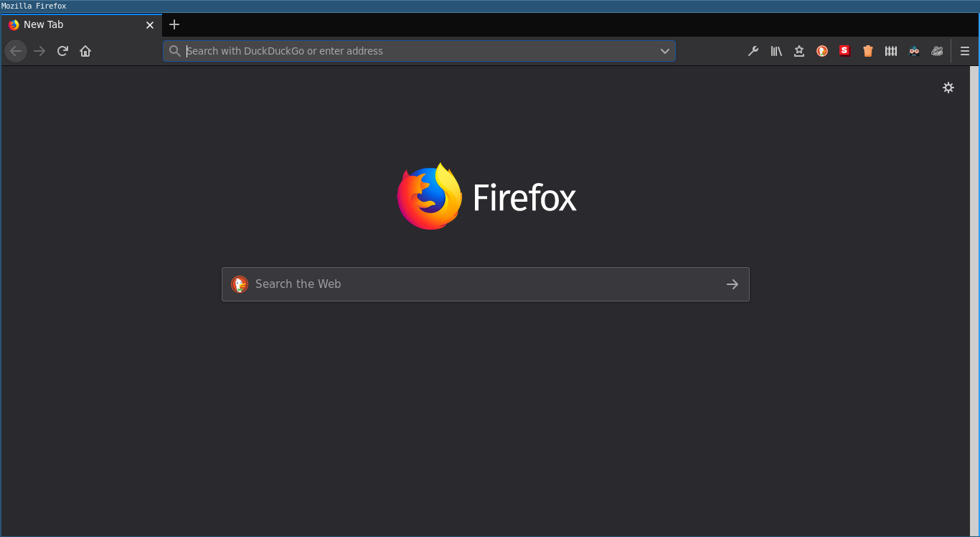Reload the current page

pos(62,51)
